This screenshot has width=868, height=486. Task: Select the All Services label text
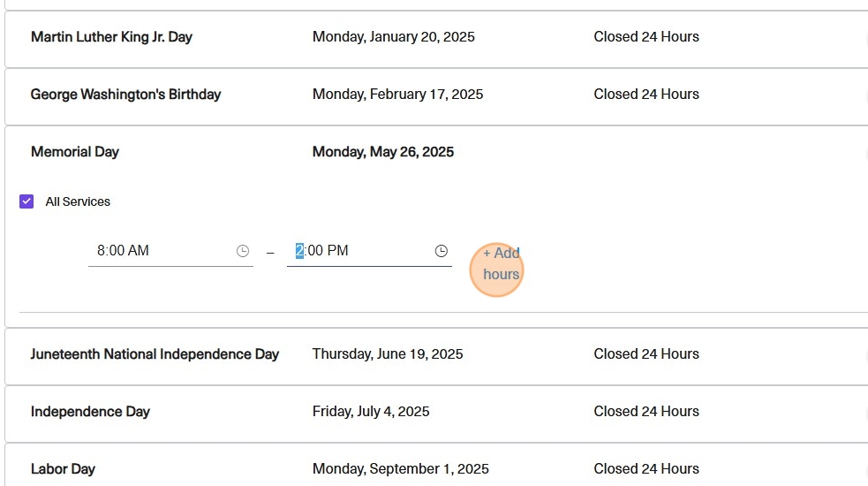pos(78,201)
